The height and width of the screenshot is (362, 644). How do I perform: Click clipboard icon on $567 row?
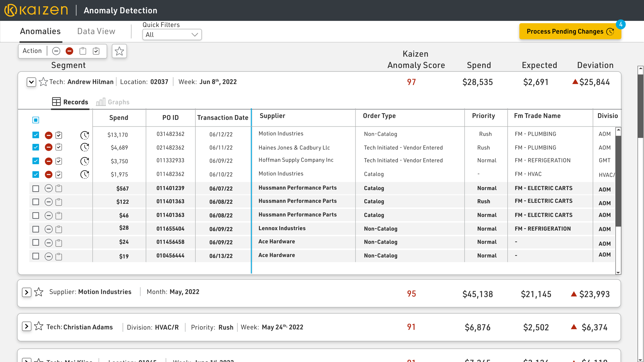(59, 188)
